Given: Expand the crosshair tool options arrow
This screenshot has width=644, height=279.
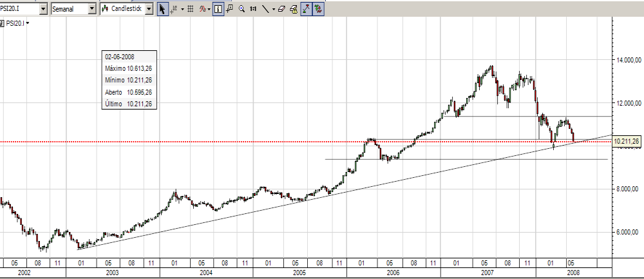Looking at the screenshot, I should (182, 9).
